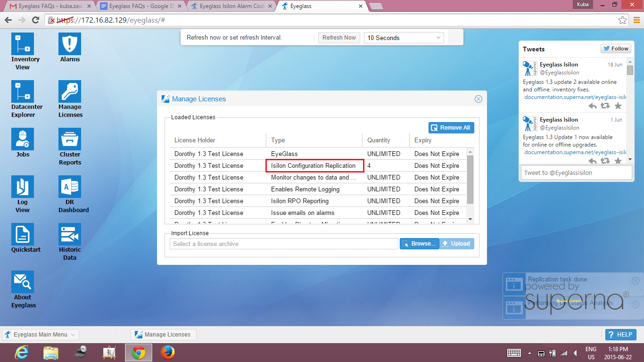Sort by the Type column header
This screenshot has height=362, width=644.
tap(314, 140)
